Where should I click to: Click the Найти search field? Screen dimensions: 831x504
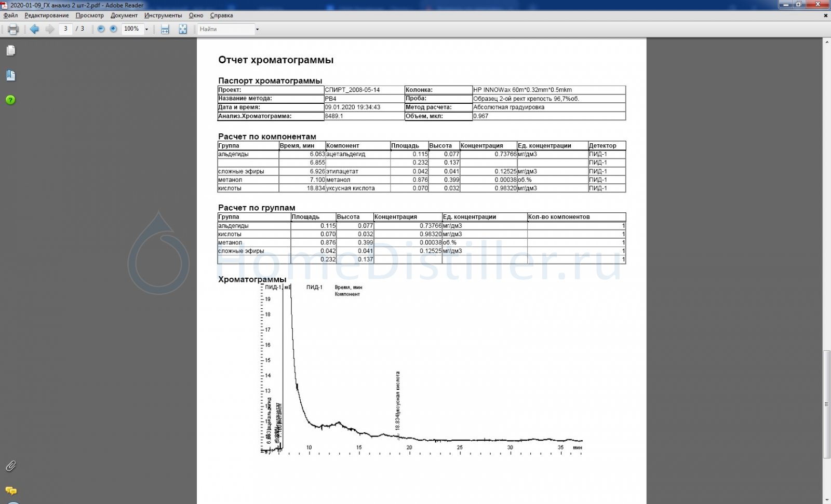(x=225, y=29)
